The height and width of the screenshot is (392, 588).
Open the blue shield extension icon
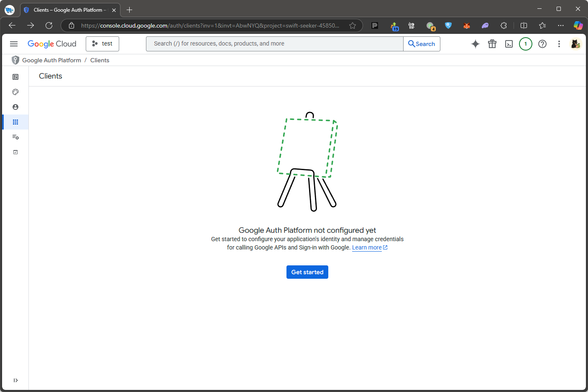[448, 25]
